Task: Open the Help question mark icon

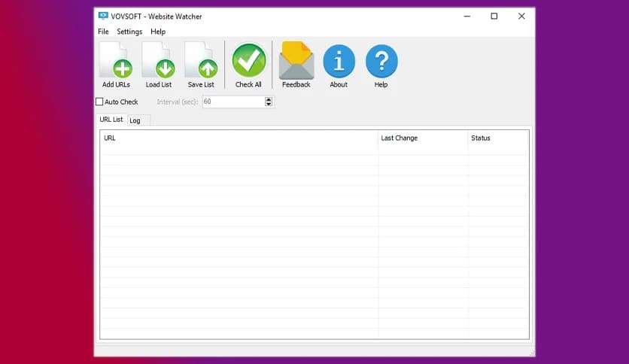Action: 381,65
